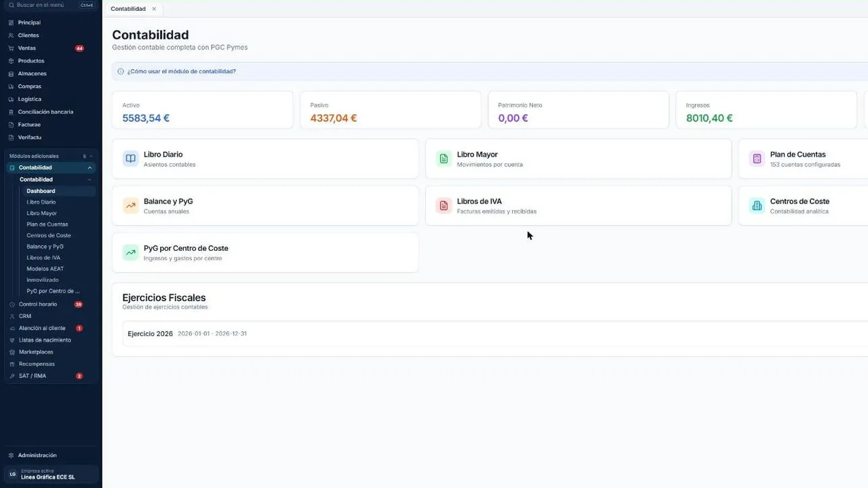Click the Ingresos value 8010,40 €
The height and width of the screenshot is (488, 868).
(x=709, y=118)
